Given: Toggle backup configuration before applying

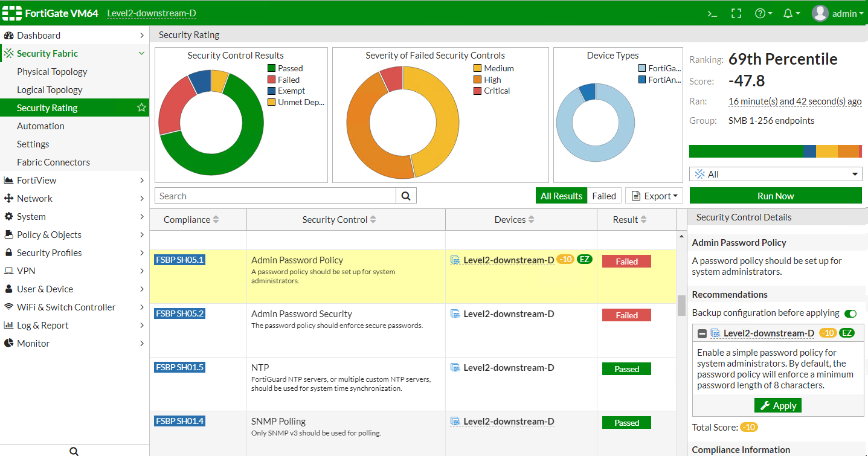Looking at the screenshot, I should [850, 313].
